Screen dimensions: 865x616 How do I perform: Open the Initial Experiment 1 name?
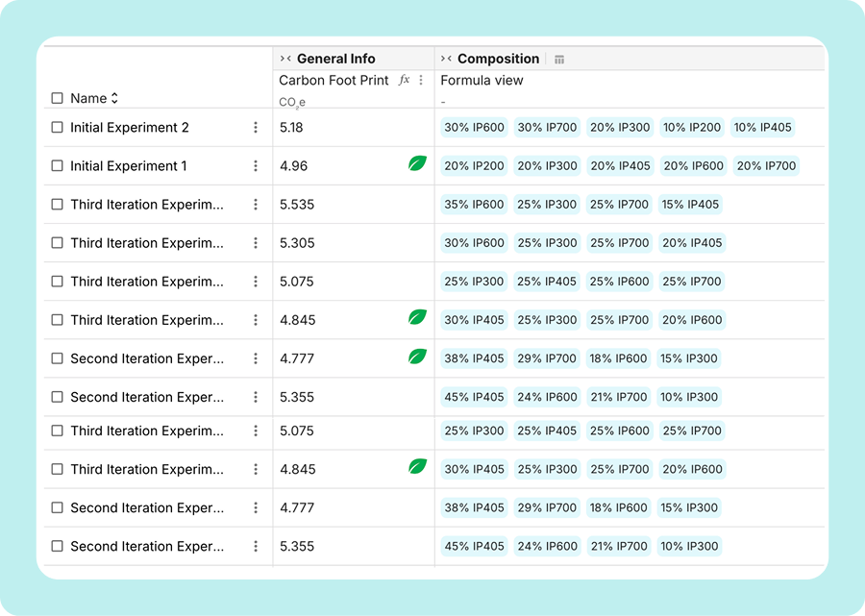128,166
